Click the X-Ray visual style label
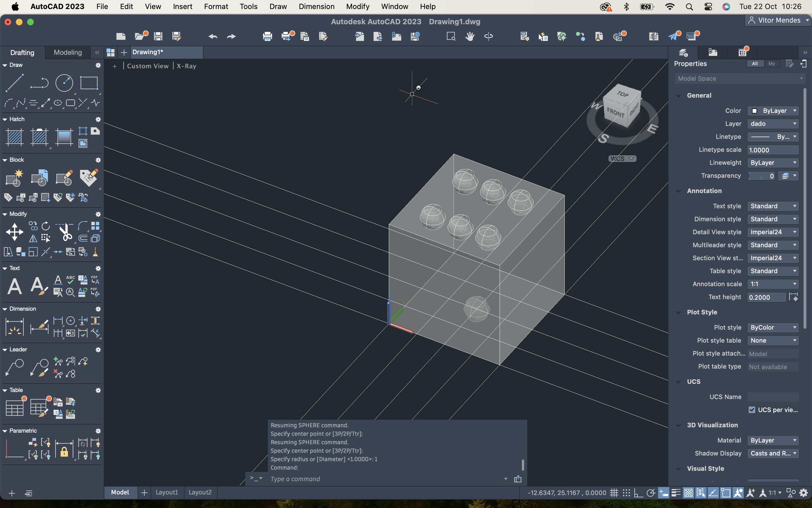This screenshot has height=508, width=812. pyautogui.click(x=186, y=66)
